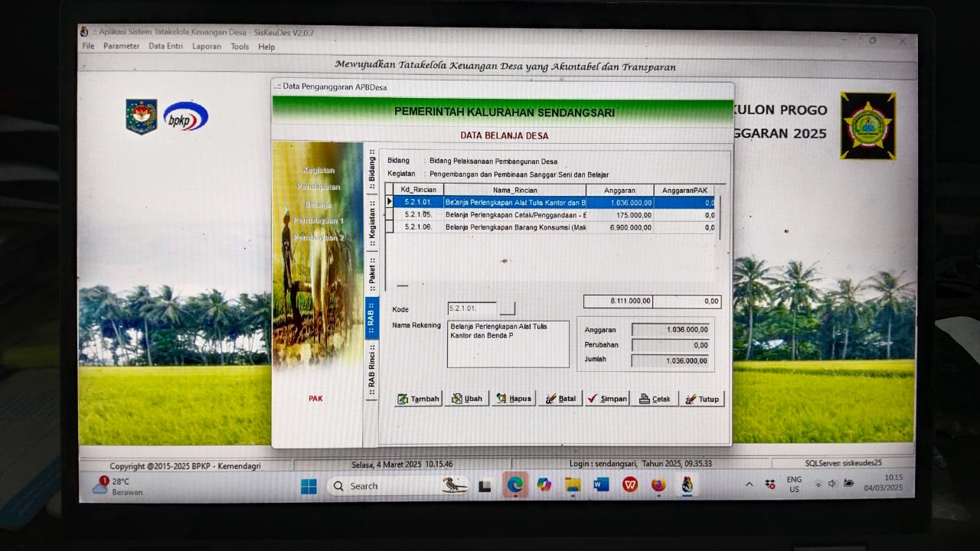Click the Tutup button
This screenshot has height=551, width=980.
(701, 399)
